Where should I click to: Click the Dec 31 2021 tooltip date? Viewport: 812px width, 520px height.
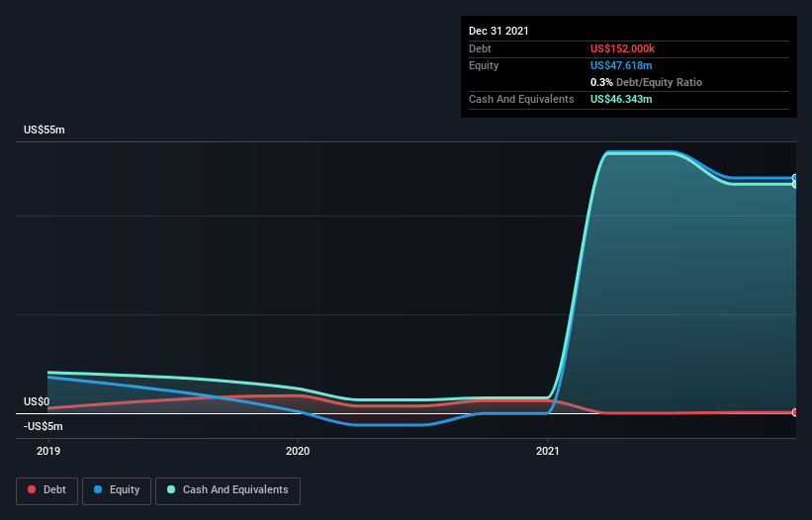(498, 31)
